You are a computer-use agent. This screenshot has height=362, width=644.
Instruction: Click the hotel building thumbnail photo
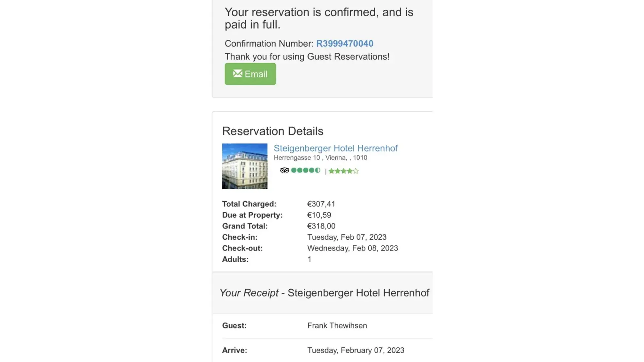(244, 166)
